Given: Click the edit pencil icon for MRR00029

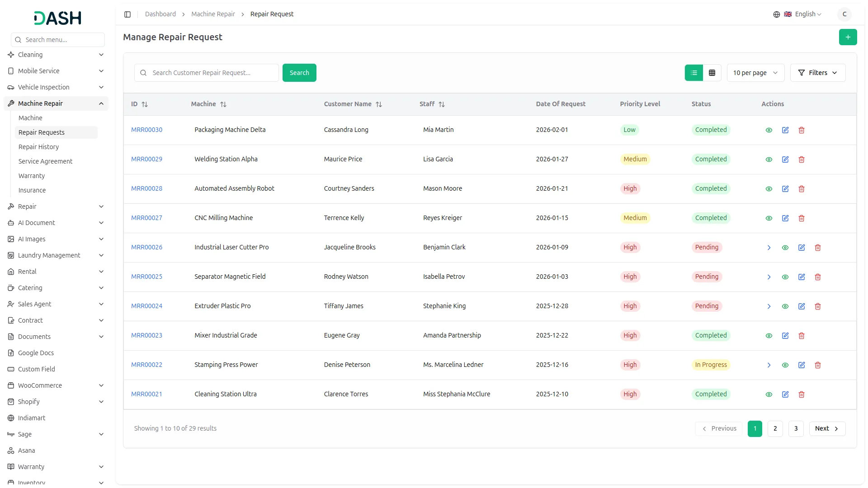Looking at the screenshot, I should [785, 160].
